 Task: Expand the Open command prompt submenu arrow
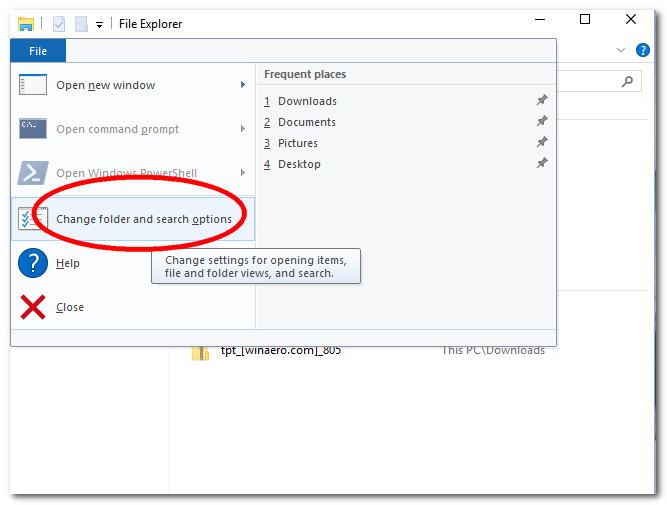(242, 128)
